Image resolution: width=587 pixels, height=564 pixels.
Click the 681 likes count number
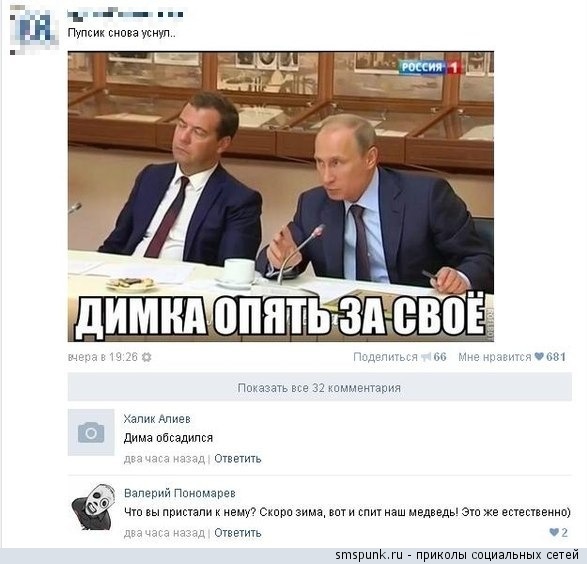[x=556, y=357]
